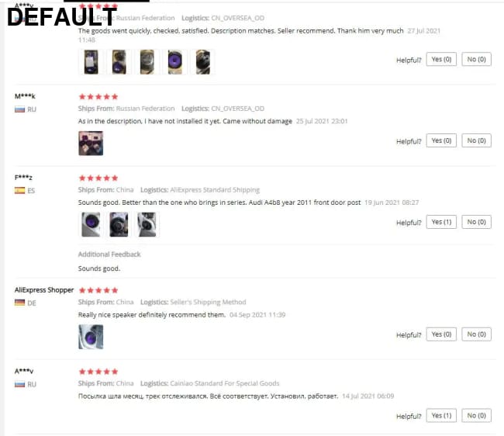This screenshot has height=436, width=504.
Task: Vote Yes (1) on F***z's review
Action: [x=441, y=222]
